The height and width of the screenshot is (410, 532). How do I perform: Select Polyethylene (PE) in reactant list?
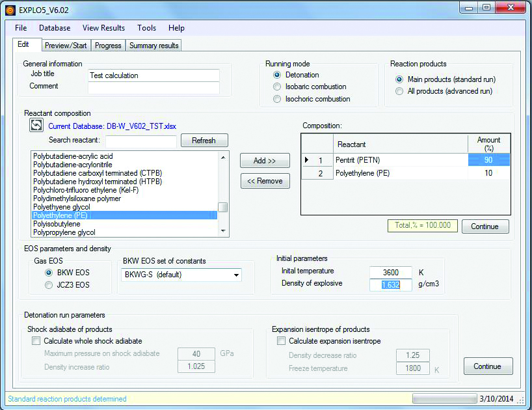coord(124,215)
